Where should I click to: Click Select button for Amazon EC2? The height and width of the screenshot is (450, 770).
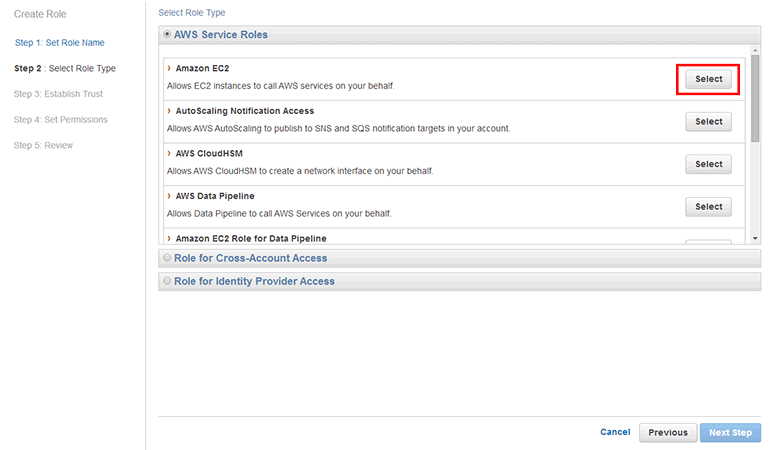coord(708,79)
